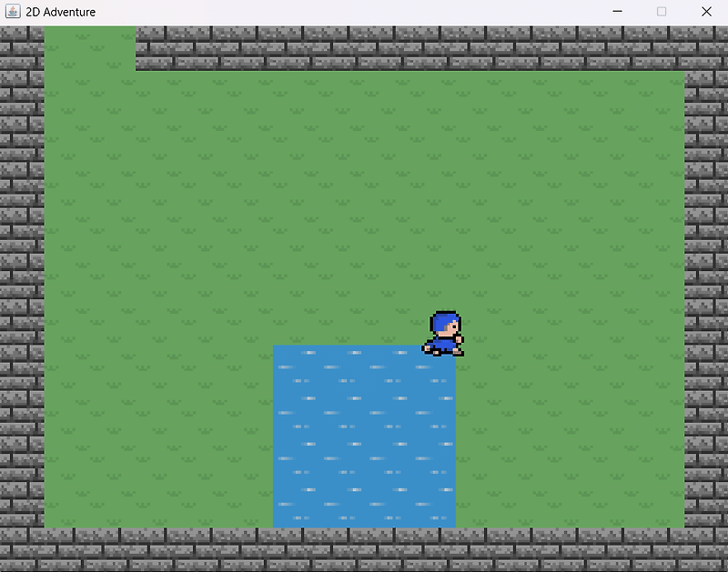The height and width of the screenshot is (572, 728).
Task: Click the center of the blue water pond
Action: (364, 437)
